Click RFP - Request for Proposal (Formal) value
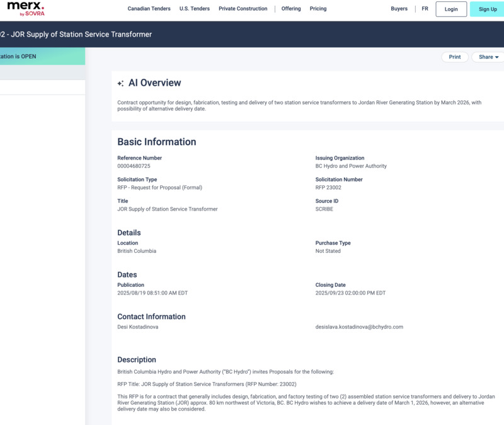Screen dimensions: 504x425 (160, 187)
